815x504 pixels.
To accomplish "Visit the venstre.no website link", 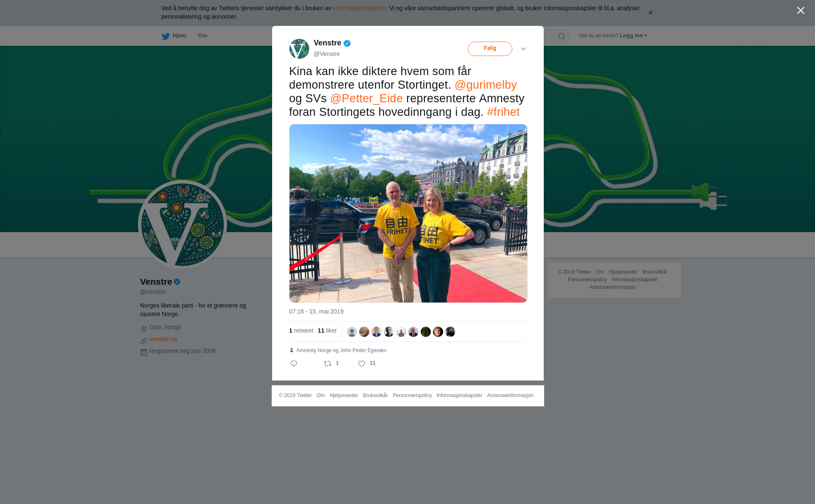I will click(x=163, y=339).
